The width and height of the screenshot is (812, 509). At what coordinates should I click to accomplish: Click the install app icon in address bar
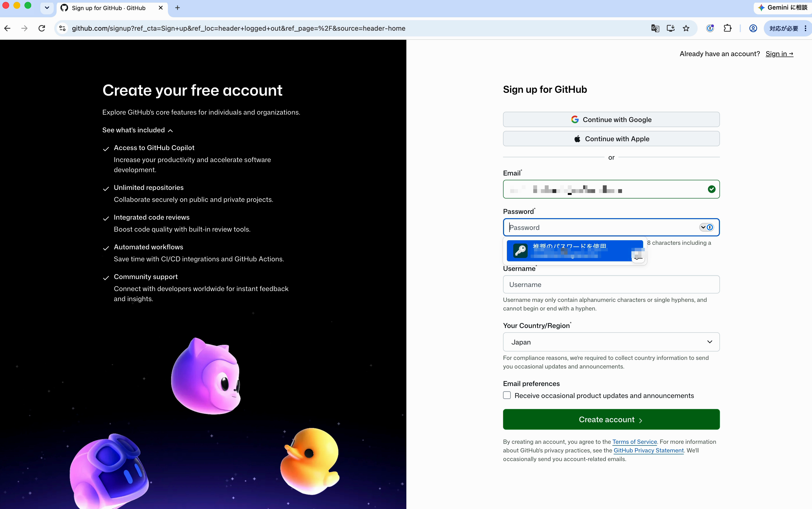coord(670,28)
